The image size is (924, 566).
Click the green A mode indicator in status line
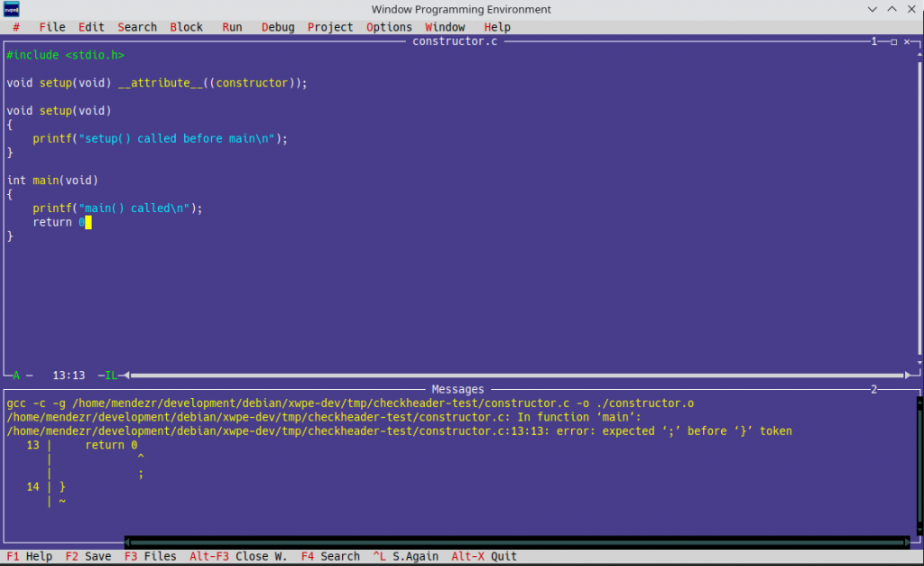16,375
